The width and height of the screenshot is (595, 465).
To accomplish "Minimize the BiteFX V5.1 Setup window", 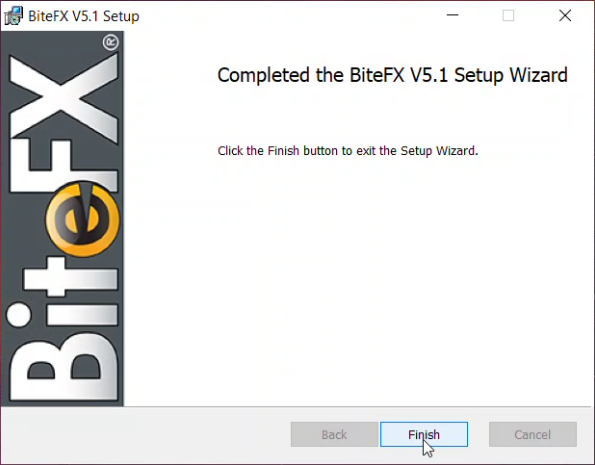I will (452, 16).
